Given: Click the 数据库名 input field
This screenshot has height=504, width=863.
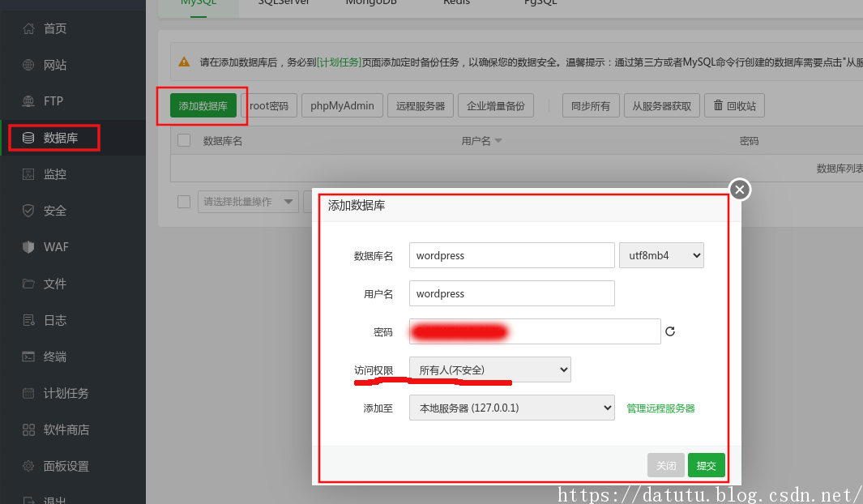Looking at the screenshot, I should (512, 255).
